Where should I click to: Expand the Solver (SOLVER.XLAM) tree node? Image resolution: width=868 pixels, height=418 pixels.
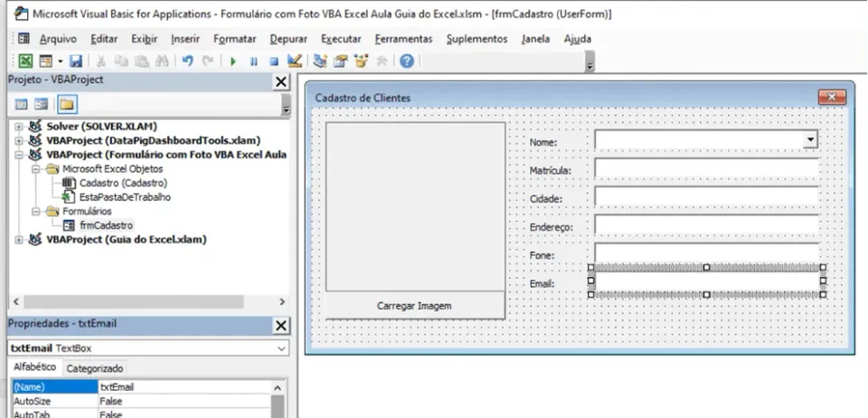pyautogui.click(x=19, y=127)
